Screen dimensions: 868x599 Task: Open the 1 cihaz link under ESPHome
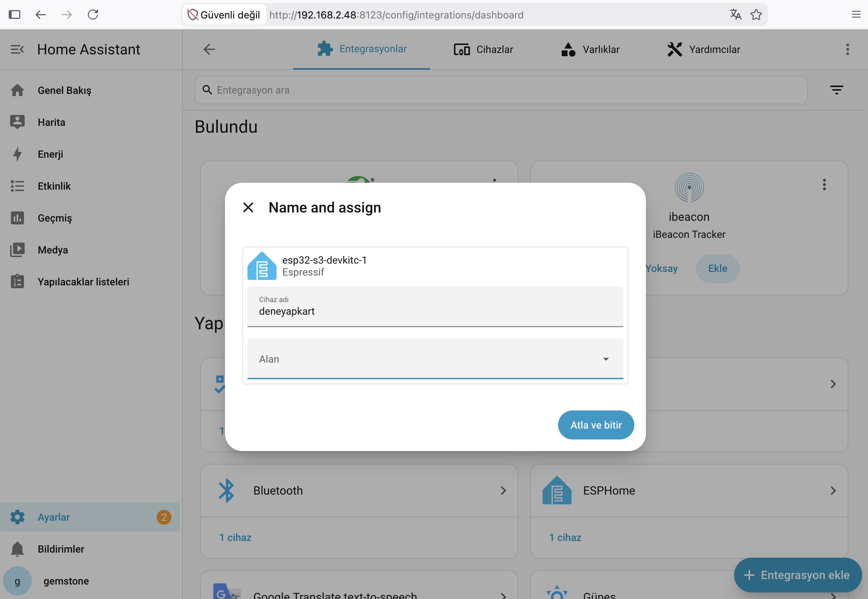pos(565,537)
